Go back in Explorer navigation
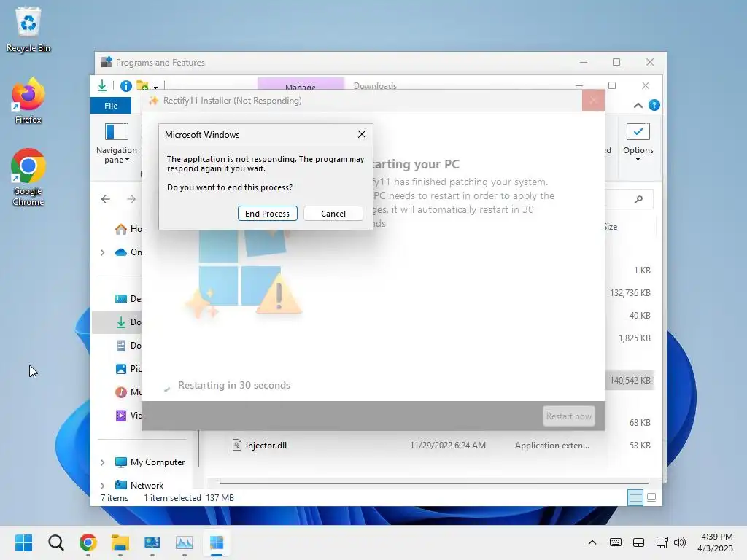 point(106,199)
